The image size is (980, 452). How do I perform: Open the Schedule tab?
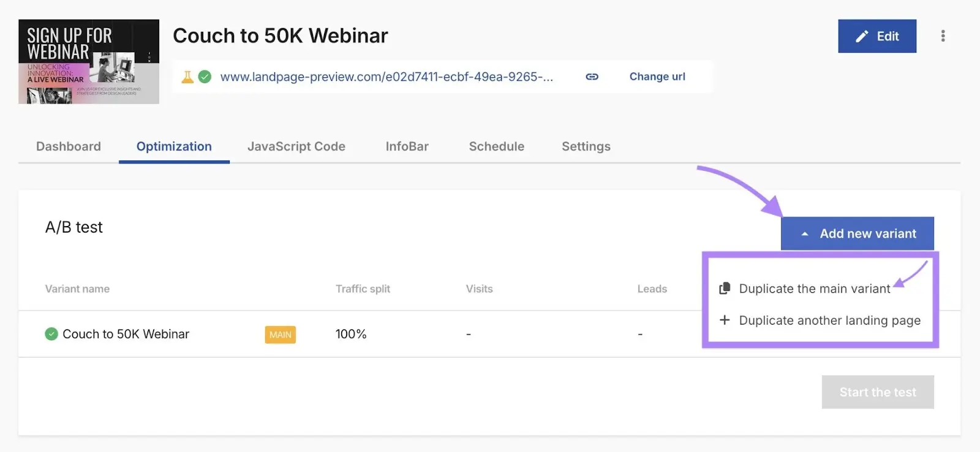[x=497, y=146]
